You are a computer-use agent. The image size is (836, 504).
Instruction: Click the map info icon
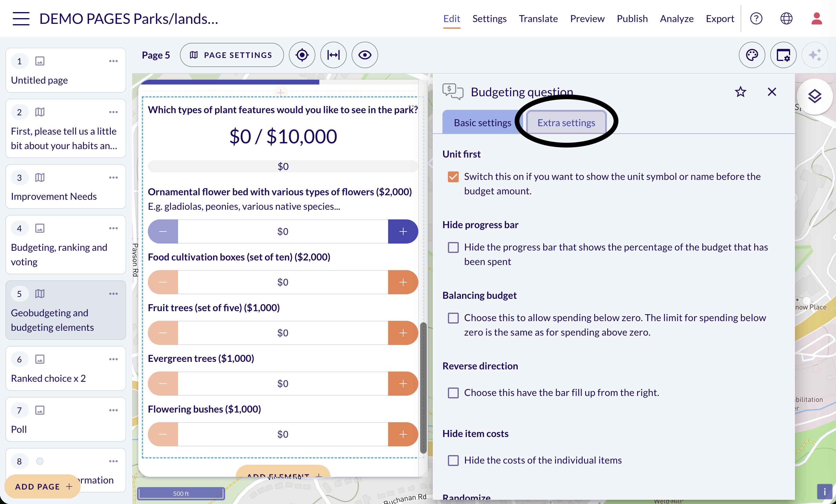(x=825, y=491)
